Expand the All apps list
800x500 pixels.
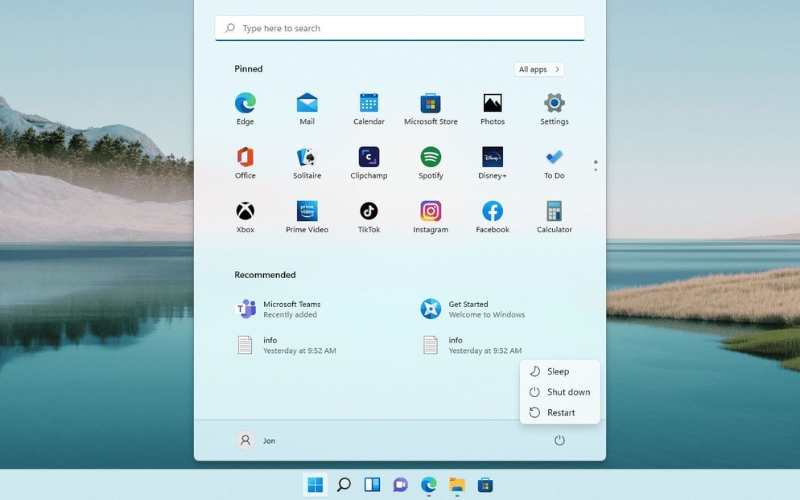click(x=539, y=69)
